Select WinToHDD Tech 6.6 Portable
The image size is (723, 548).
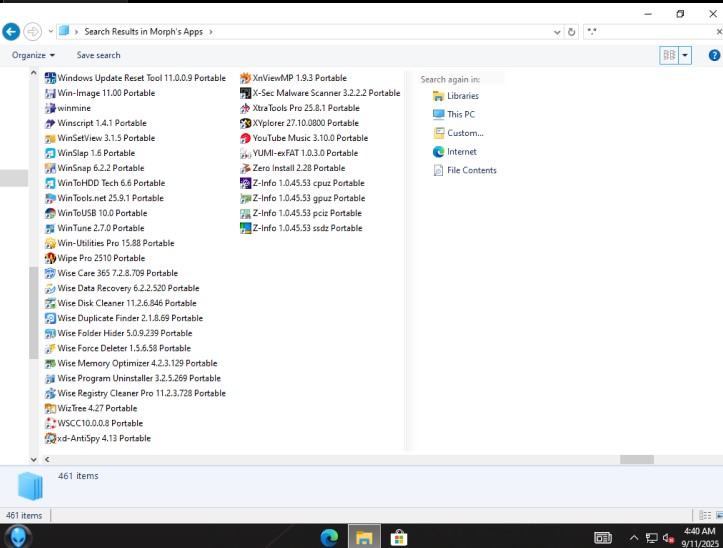pos(105,183)
